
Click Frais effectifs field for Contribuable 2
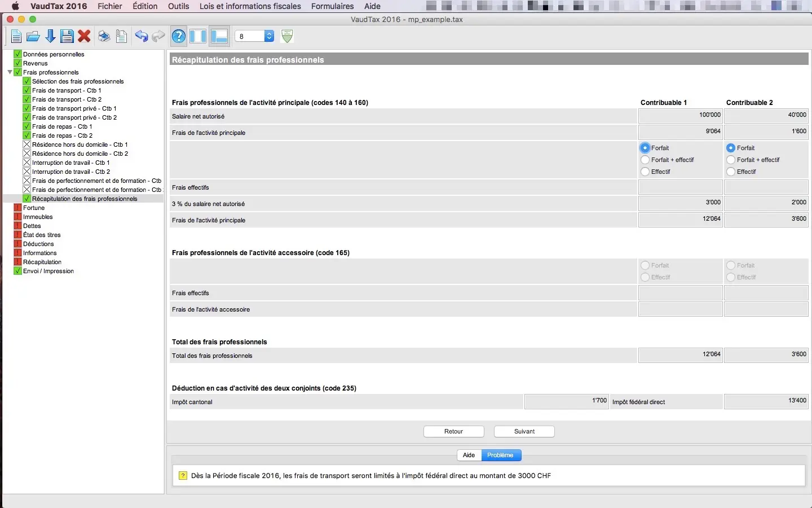(x=766, y=187)
